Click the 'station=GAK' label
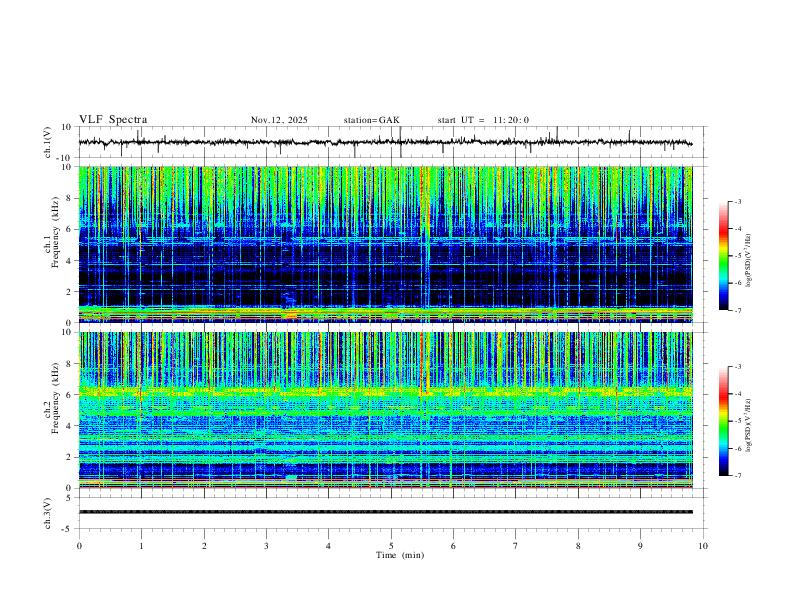The image size is (792, 612). [x=371, y=120]
